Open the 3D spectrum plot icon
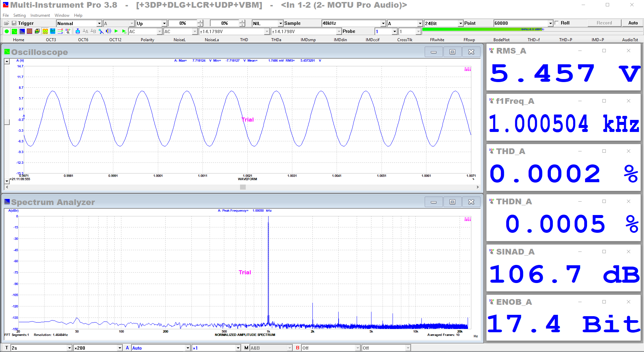 [x=37, y=31]
